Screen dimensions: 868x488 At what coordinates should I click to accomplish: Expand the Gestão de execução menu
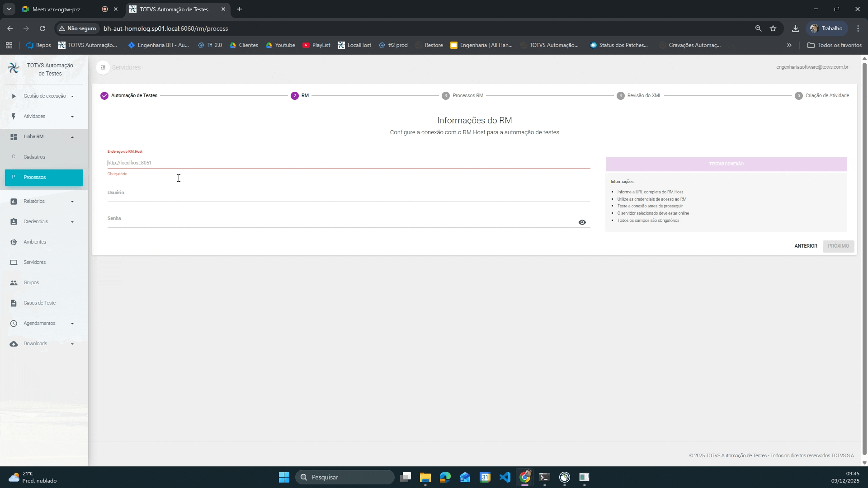click(x=72, y=96)
